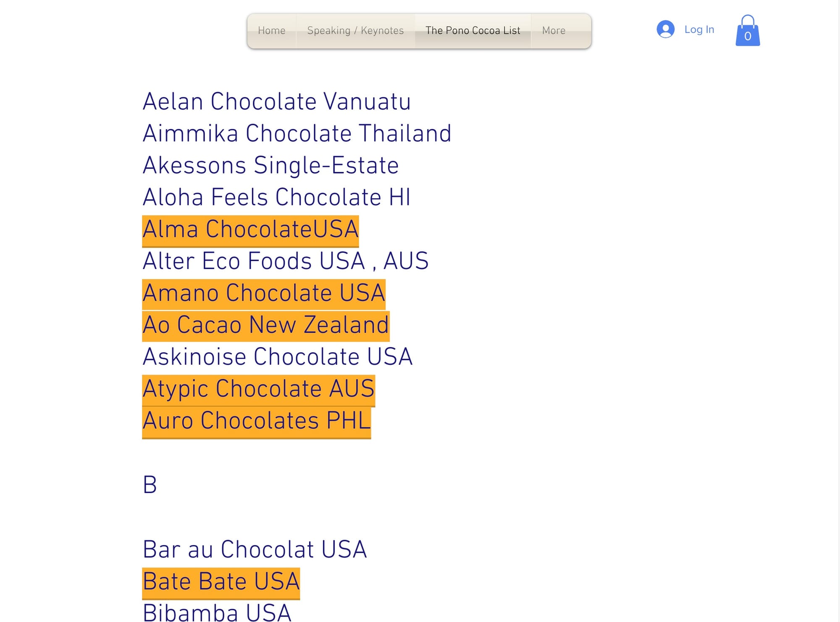This screenshot has width=840, height=622.
Task: Click the Aelan Chocolate Vanuatu entry
Action: click(x=277, y=102)
